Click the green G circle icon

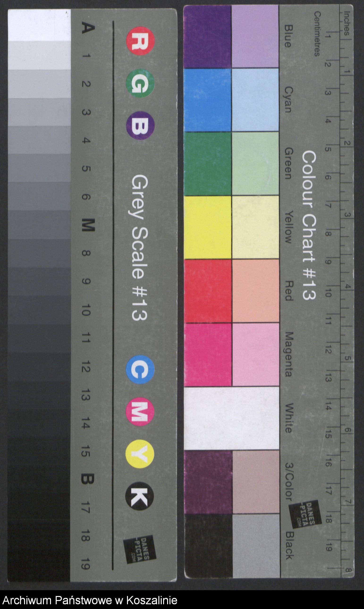[x=140, y=83]
